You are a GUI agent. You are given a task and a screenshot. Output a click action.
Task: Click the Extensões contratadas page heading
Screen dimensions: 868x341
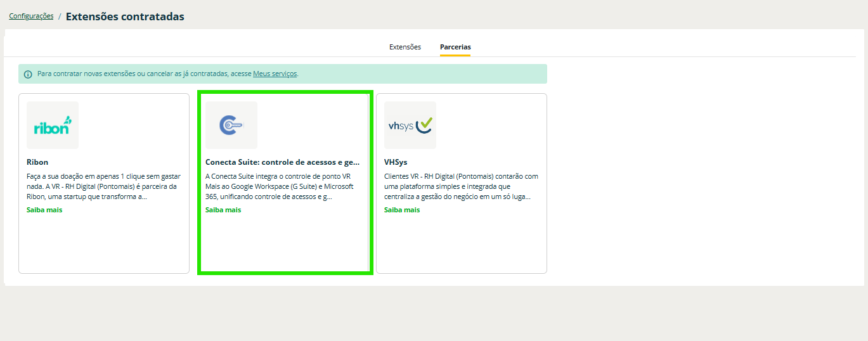coord(125,16)
